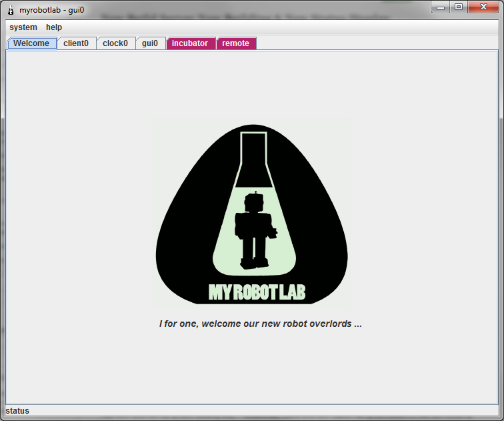This screenshot has width=504, height=421.
Task: Open the remote tab
Action: 236,43
